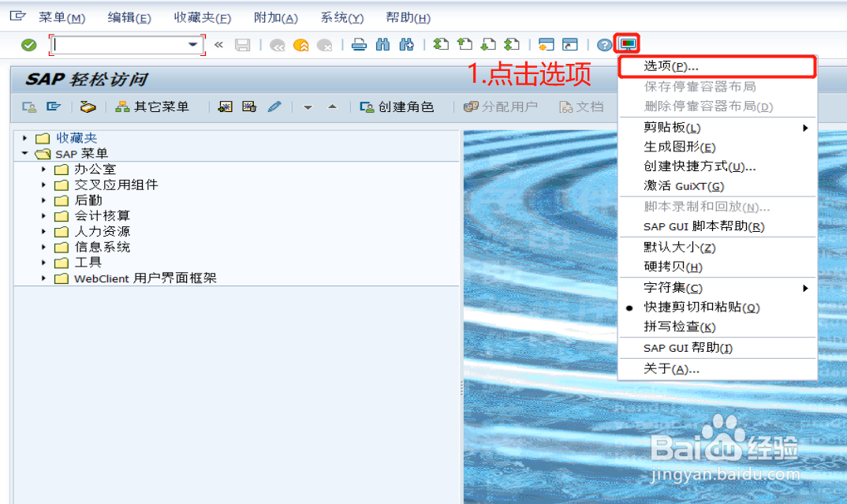Click the User menu icon
The height and width of the screenshot is (504, 847).
[x=29, y=107]
